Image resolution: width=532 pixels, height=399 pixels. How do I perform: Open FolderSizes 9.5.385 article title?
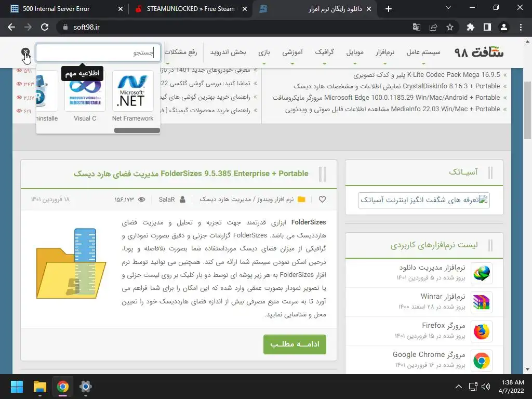pos(191,174)
